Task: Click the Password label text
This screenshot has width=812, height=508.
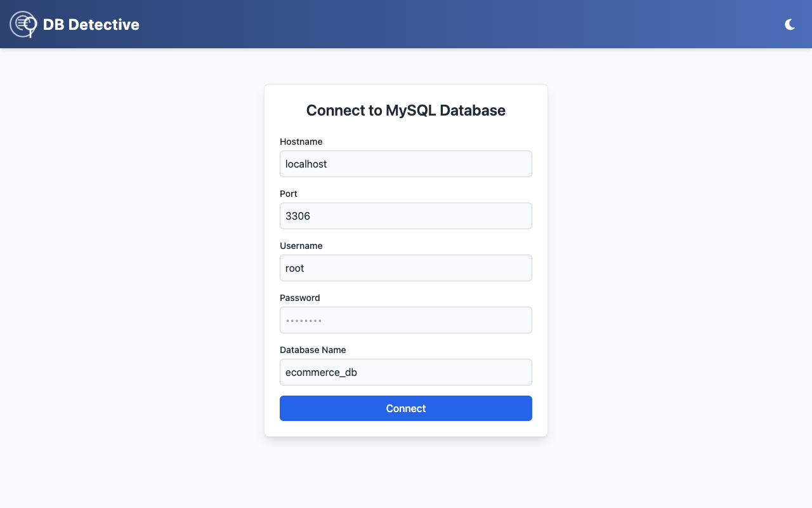Action: 299,298
